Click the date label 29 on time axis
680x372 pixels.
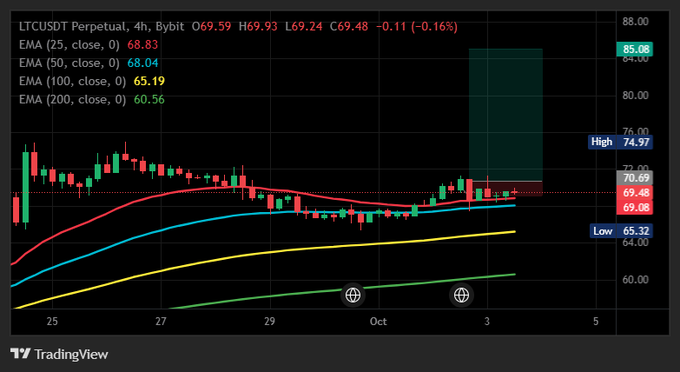(270, 321)
